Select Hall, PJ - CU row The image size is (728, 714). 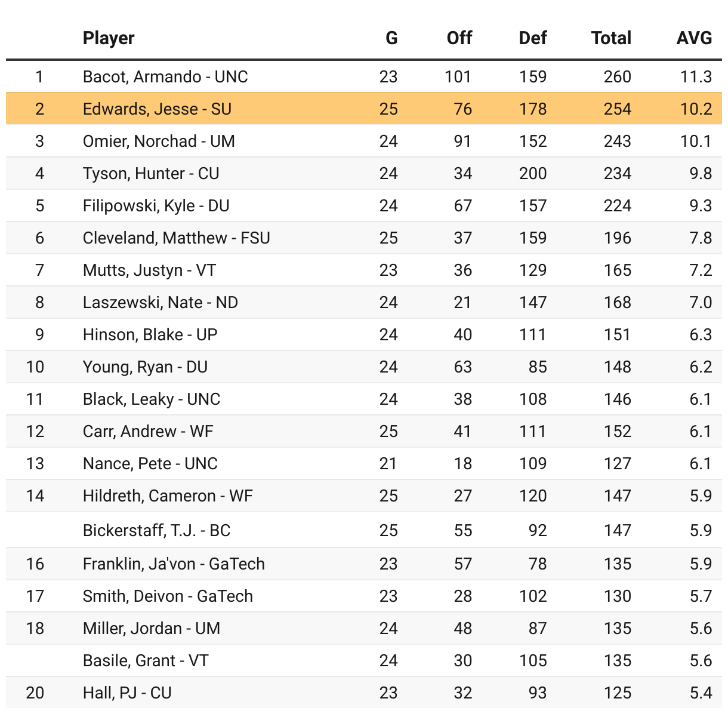click(x=127, y=693)
